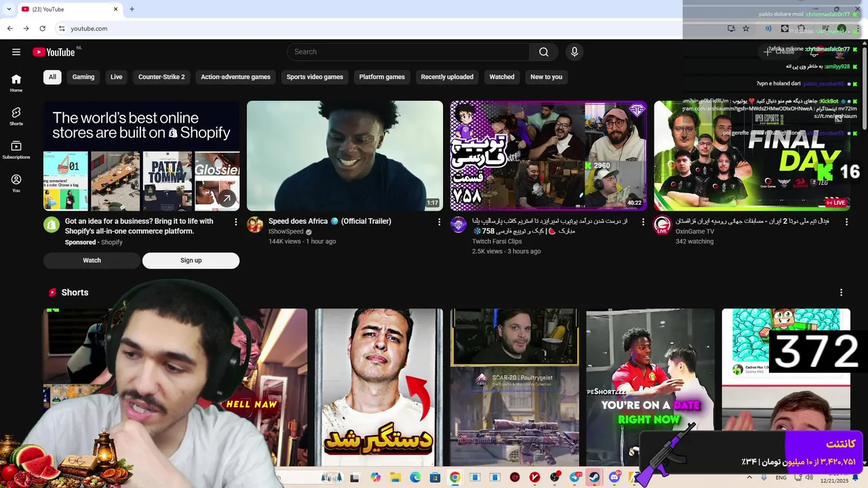
Task: Open the SCAR-20 Poultrygeist short
Action: [514, 388]
